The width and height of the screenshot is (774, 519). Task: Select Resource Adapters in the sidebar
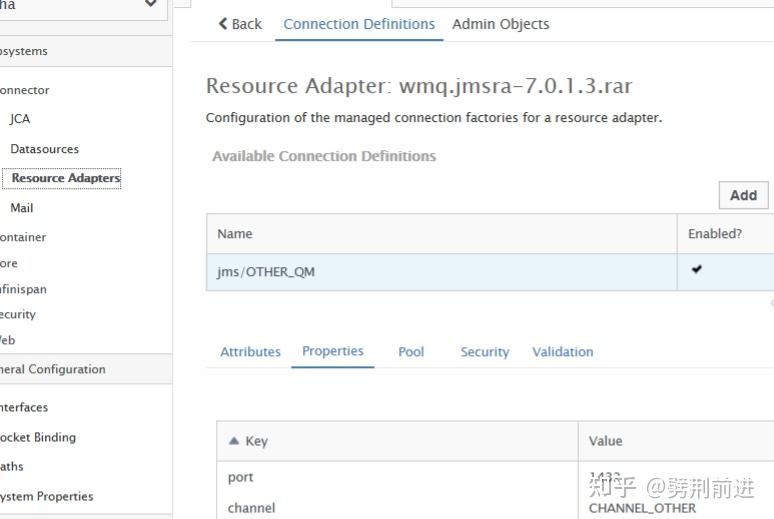point(65,178)
